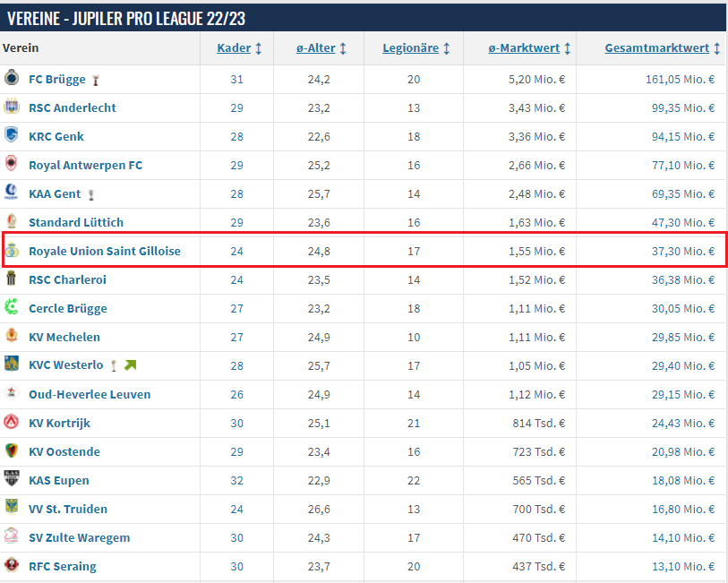Click the KAS Eupen club crest

point(12,478)
